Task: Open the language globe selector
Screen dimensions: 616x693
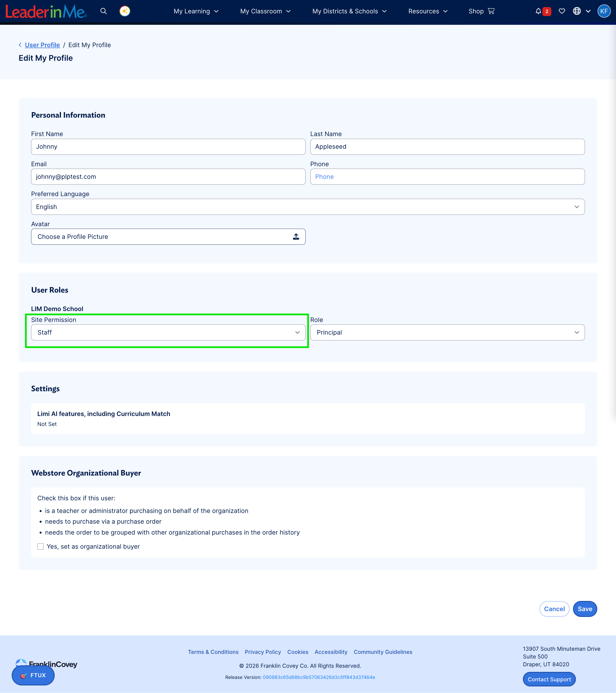Action: click(x=577, y=11)
